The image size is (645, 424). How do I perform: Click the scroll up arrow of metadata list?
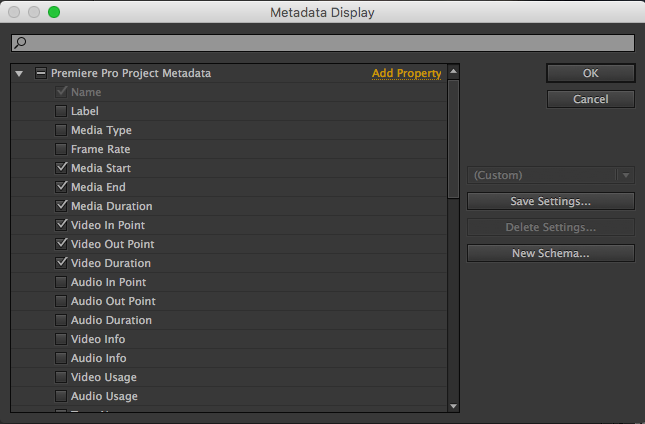click(x=453, y=72)
